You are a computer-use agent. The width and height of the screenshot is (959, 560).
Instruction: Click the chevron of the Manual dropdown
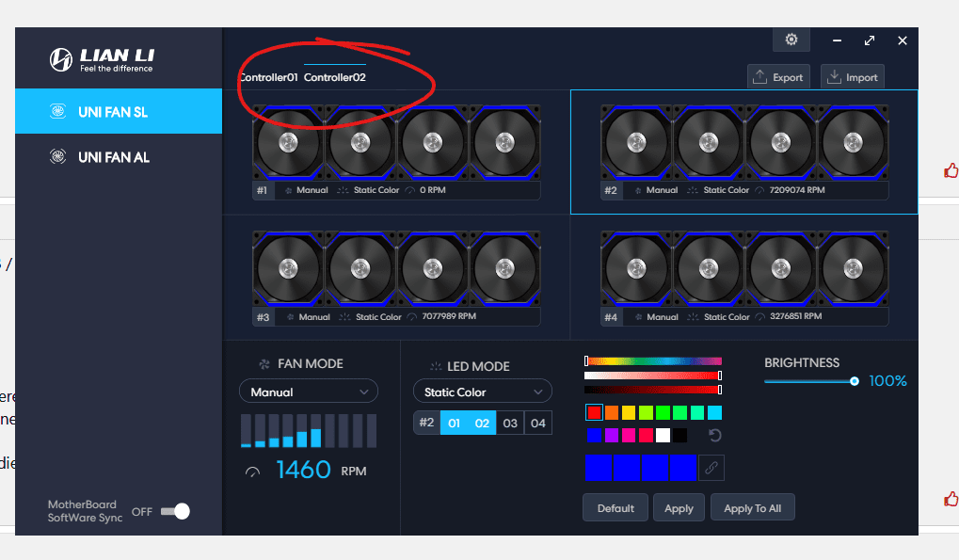(364, 392)
